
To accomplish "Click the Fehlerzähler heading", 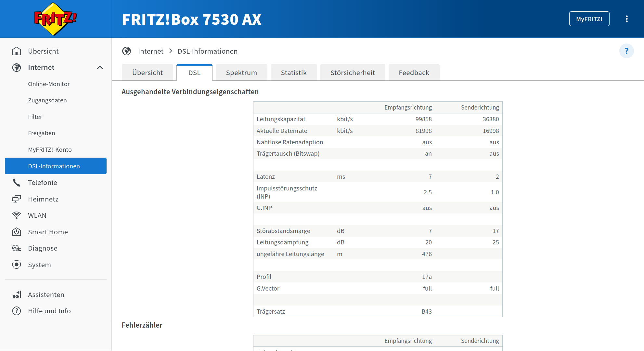I will click(x=142, y=325).
